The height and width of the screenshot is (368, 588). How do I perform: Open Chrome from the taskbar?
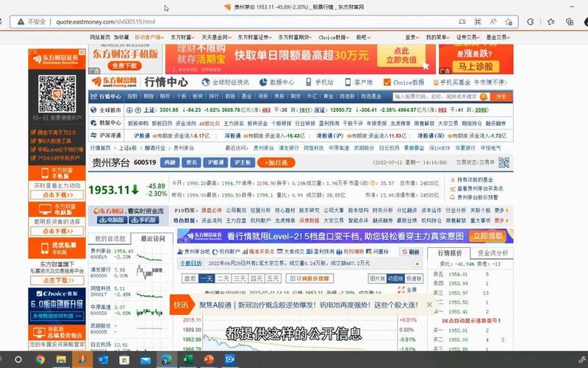40,359
